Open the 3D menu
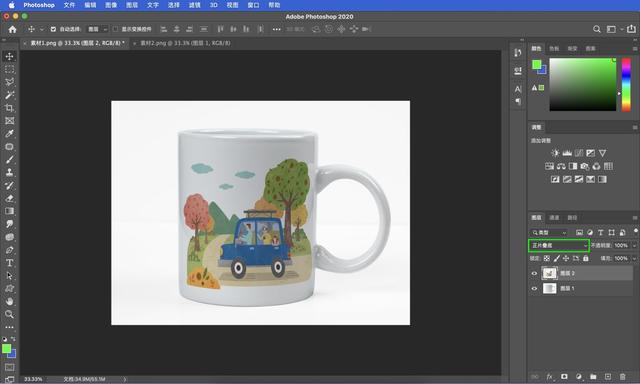 [x=213, y=5]
